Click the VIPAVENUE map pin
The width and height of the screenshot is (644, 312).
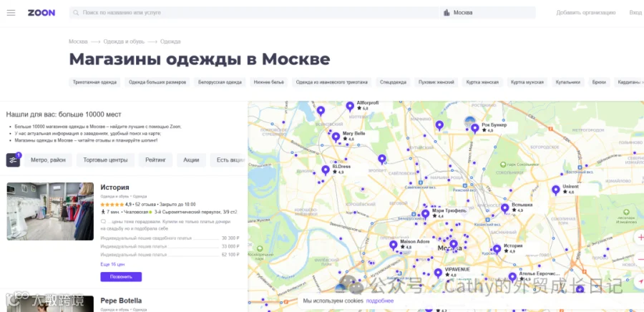(438, 273)
